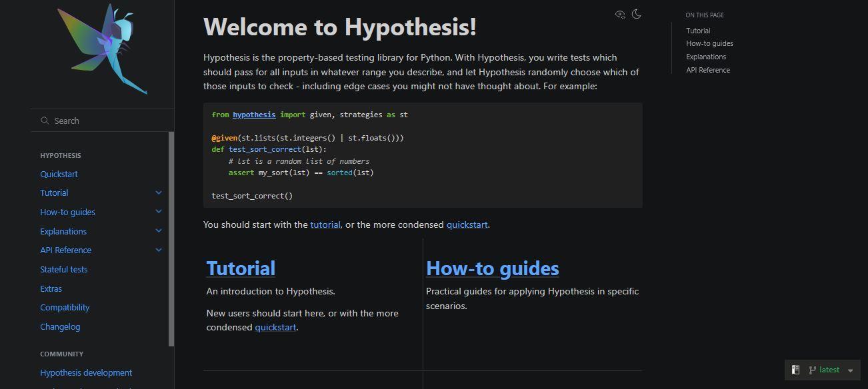Click the 'ON THIS PAGE' caption

[x=705, y=15]
